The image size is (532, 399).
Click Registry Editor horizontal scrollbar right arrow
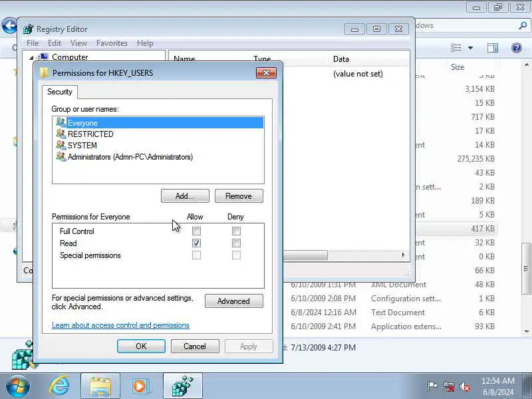(403, 255)
